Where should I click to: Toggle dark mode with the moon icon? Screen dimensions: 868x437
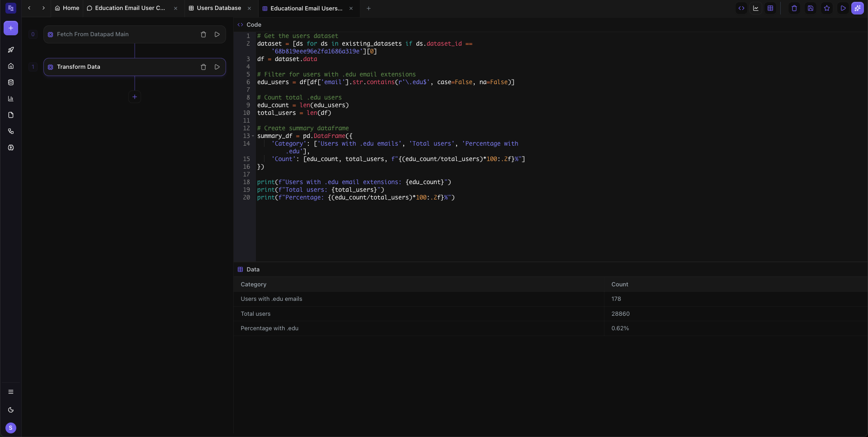[x=11, y=410]
